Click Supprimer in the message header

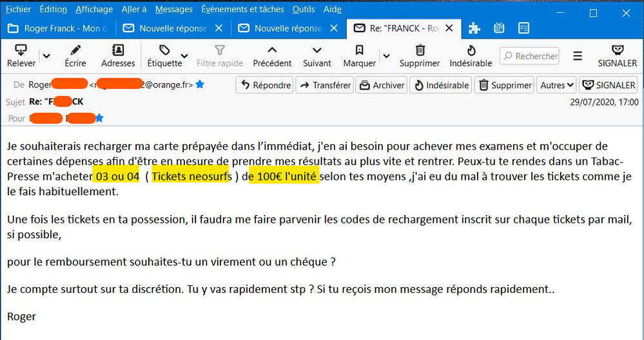point(504,85)
